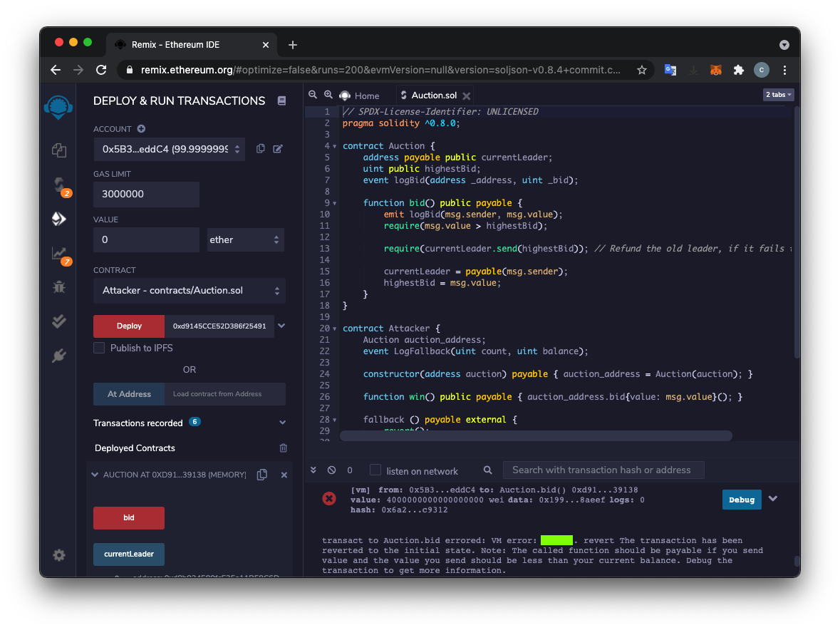The height and width of the screenshot is (630, 840).
Task: Open the contract selection dropdown
Action: pos(189,291)
